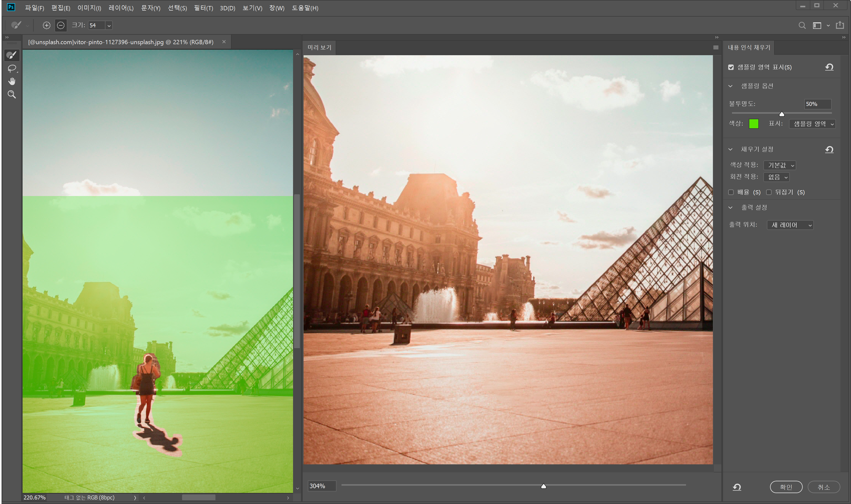Viewport: 851px width, 504px height.
Task: Select the Lasso tool
Action: tap(12, 68)
